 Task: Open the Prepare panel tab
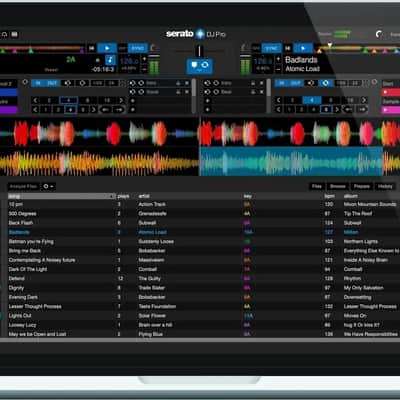point(362,186)
